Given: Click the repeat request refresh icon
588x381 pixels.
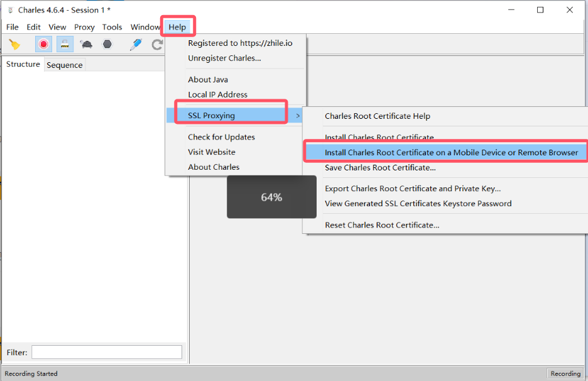Looking at the screenshot, I should point(157,45).
